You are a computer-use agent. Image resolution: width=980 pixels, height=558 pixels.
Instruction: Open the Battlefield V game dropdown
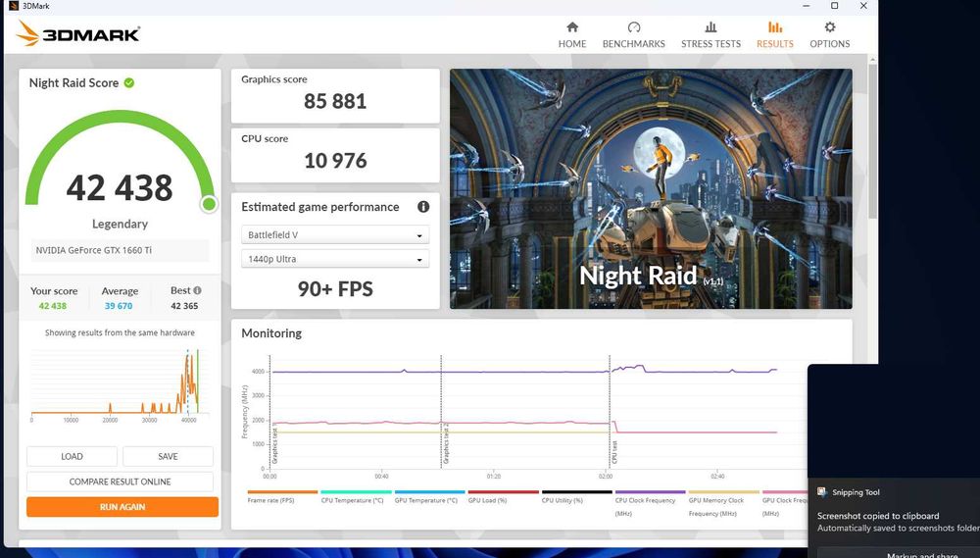[x=335, y=235]
